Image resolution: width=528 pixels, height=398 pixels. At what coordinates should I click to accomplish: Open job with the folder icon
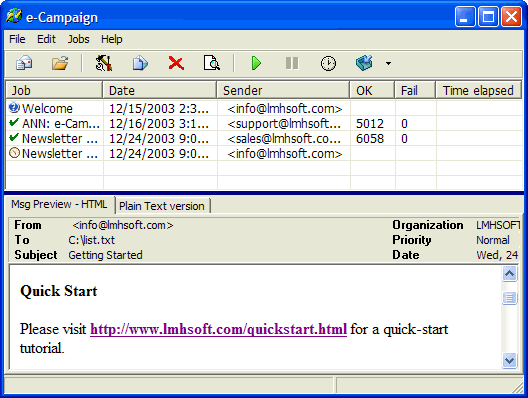(x=60, y=63)
